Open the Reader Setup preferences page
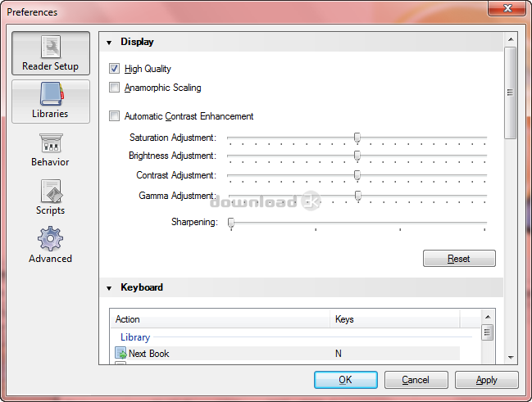Image resolution: width=532 pixels, height=402 pixels. coord(51,54)
